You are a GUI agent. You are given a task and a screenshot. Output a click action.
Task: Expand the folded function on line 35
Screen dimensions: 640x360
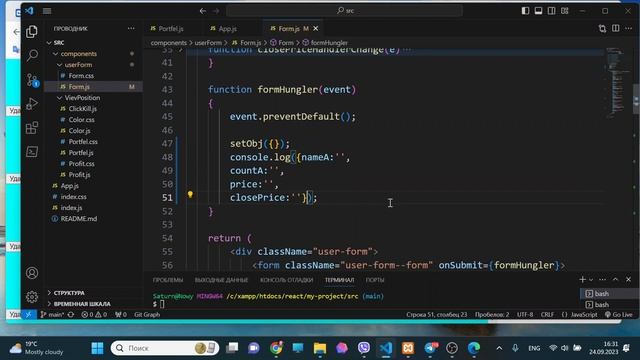(x=180, y=50)
